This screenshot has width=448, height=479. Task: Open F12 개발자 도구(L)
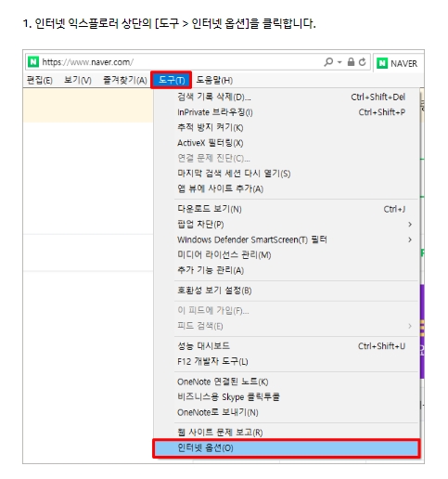point(287,361)
